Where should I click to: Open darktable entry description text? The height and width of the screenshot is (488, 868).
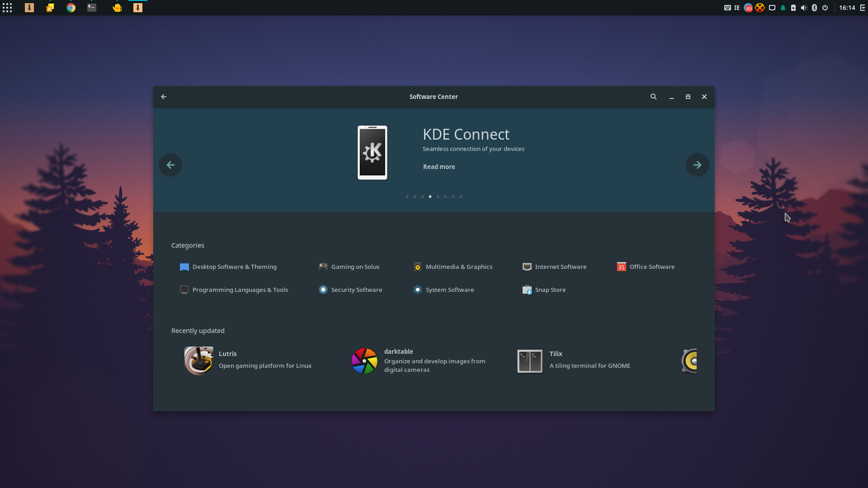(434, 366)
